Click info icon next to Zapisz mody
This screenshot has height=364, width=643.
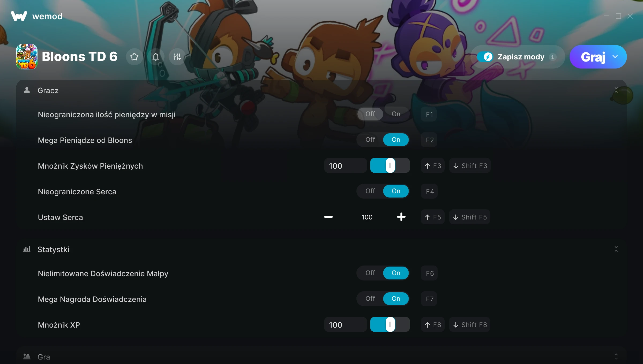pyautogui.click(x=552, y=57)
